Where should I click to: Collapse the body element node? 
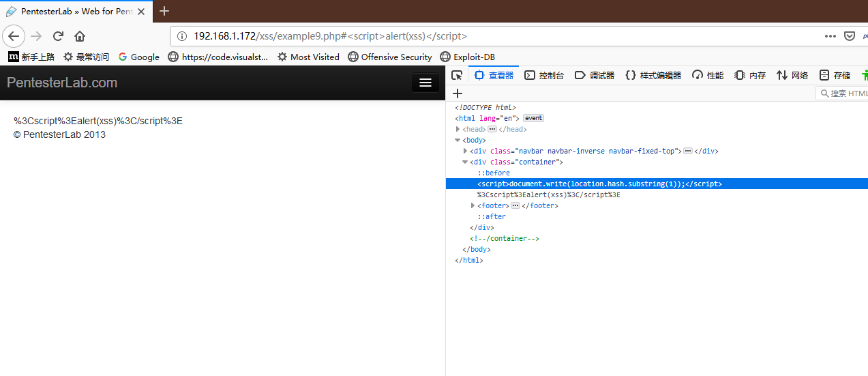tap(458, 140)
